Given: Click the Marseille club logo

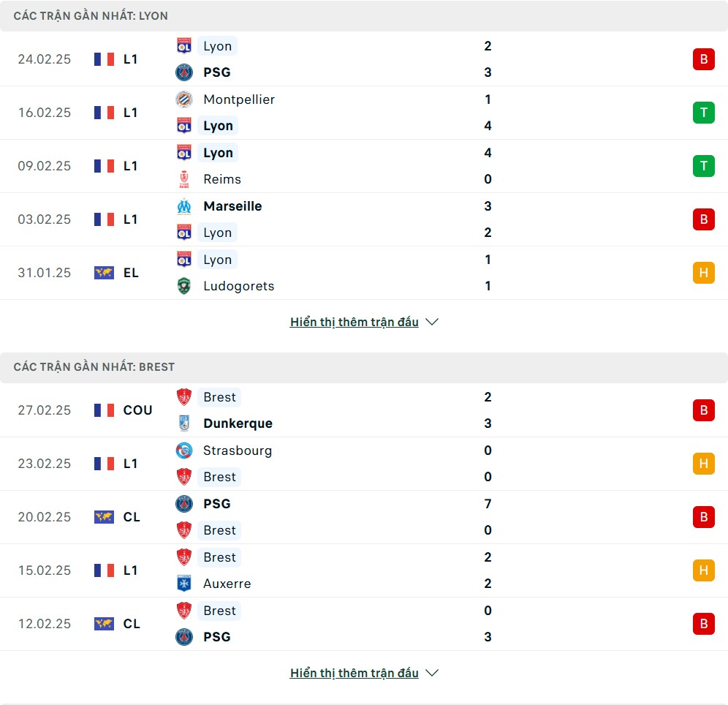Looking at the screenshot, I should [184, 206].
